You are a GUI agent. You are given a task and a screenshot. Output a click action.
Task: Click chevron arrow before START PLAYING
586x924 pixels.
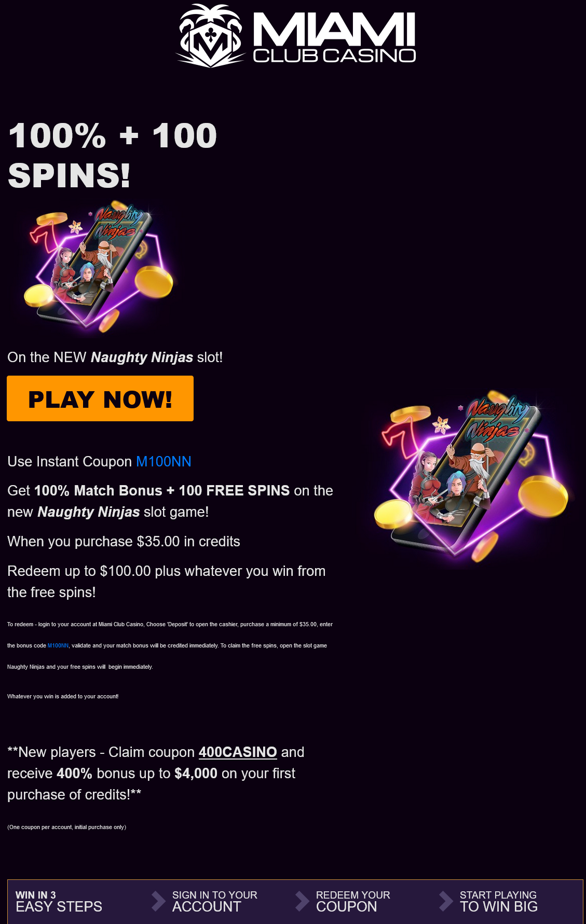click(x=445, y=901)
